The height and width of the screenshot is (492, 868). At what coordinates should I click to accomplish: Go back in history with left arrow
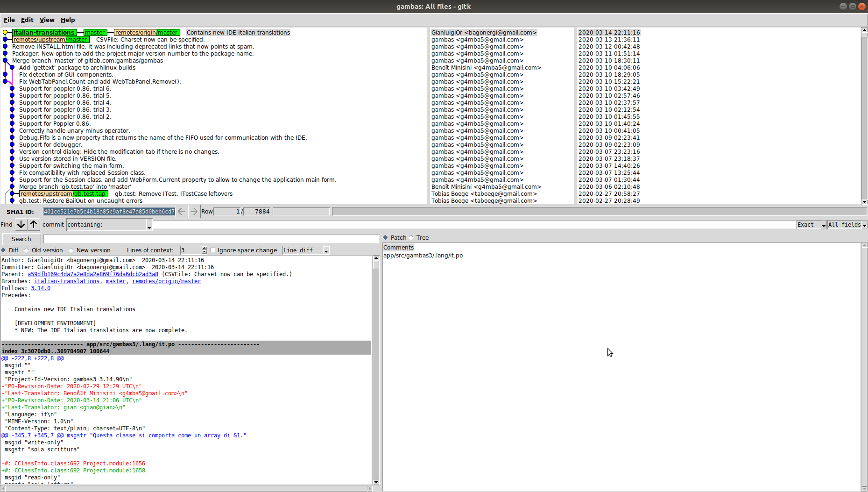(x=182, y=212)
